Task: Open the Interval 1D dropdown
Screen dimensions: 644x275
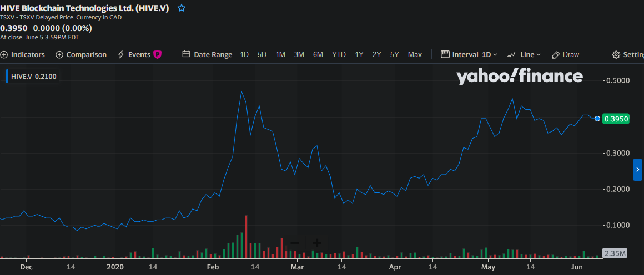Action: tap(469, 54)
